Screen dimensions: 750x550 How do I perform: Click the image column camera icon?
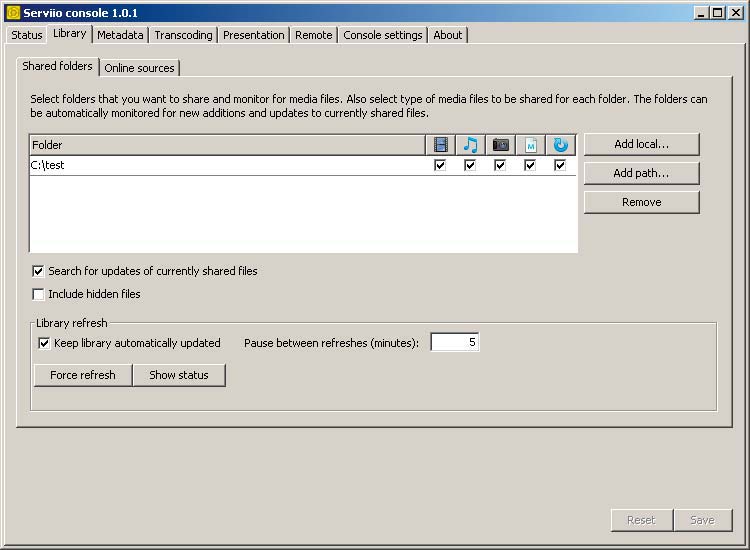coord(500,145)
